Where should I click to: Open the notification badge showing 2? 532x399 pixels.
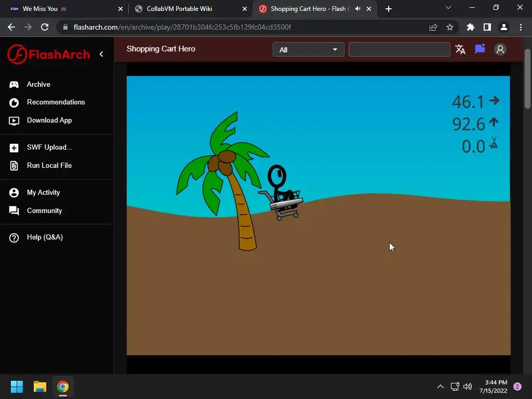[x=517, y=387]
